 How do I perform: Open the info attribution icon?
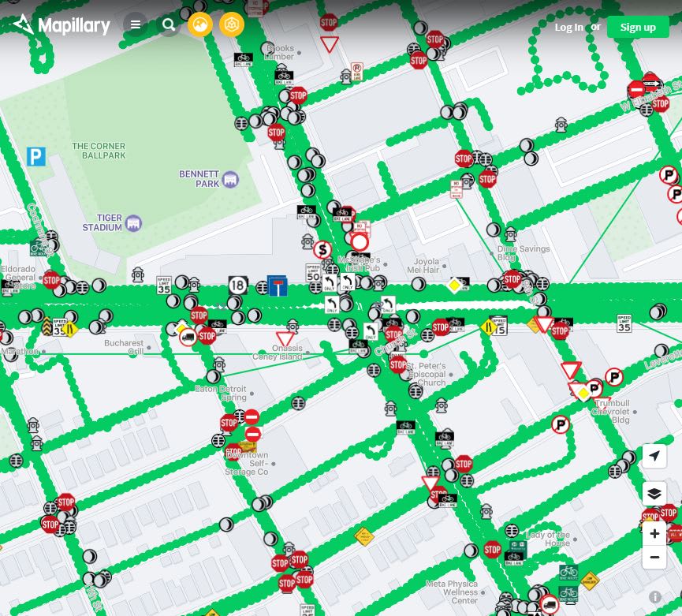pos(655,597)
